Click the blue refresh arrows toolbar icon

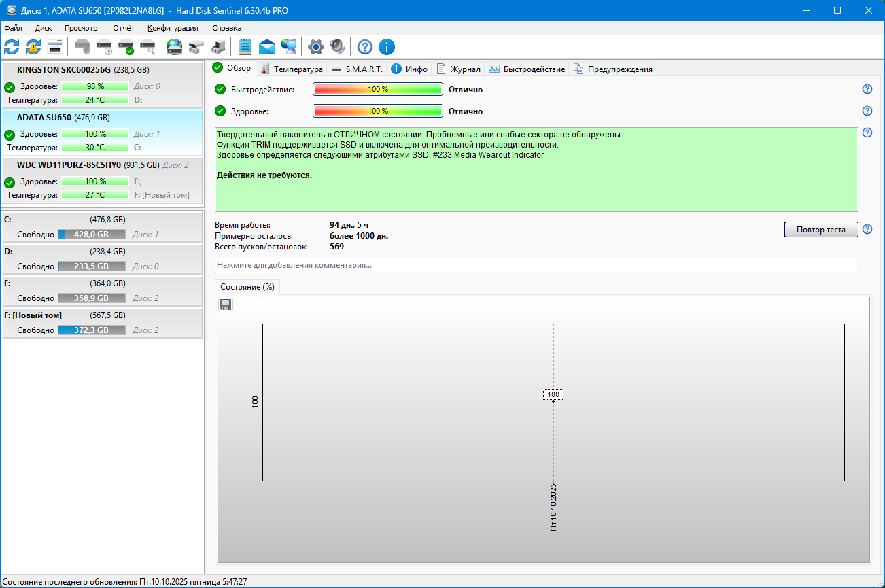pyautogui.click(x=12, y=47)
